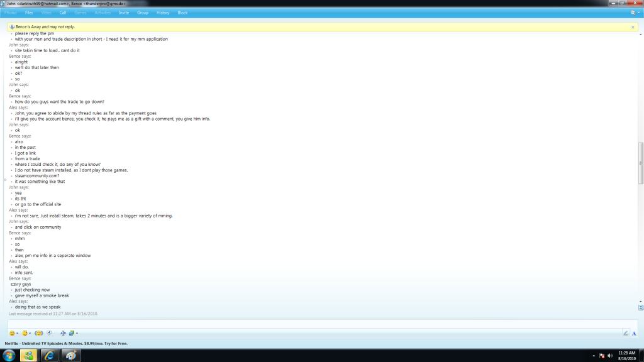Click the Show Desktop button at the taskbar edge
The height and width of the screenshot is (362, 644).
click(641, 356)
